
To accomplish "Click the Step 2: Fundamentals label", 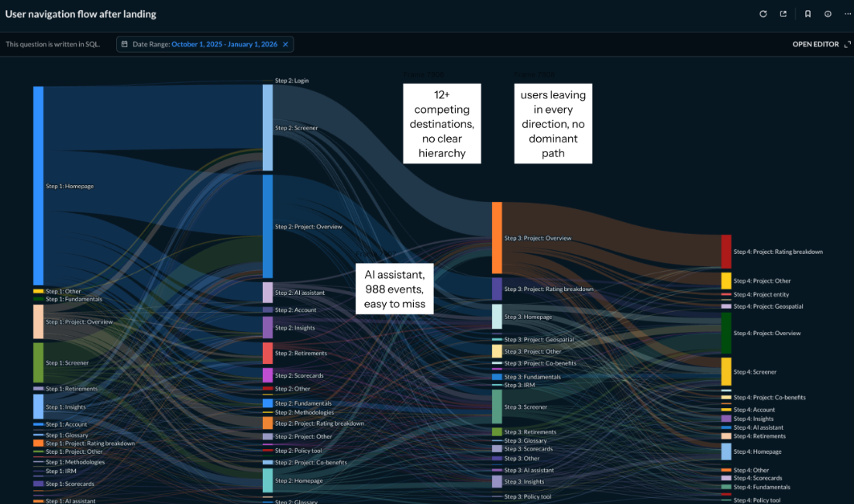I will point(303,403).
